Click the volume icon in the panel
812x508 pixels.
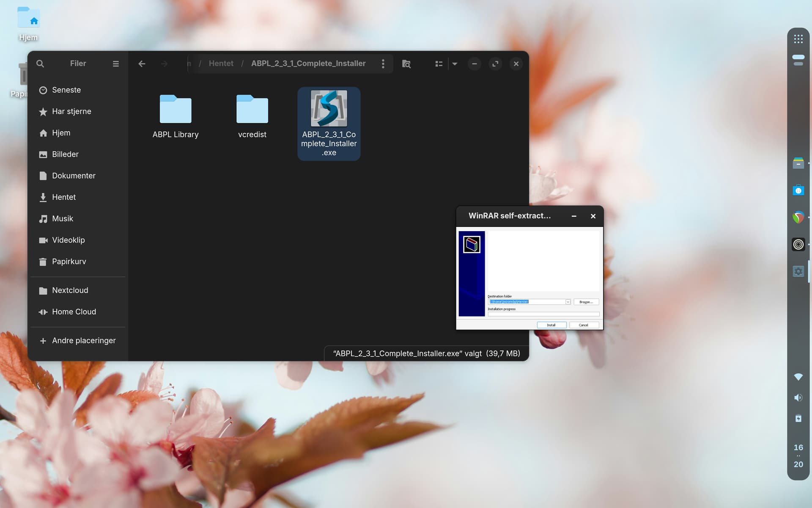pos(798,398)
